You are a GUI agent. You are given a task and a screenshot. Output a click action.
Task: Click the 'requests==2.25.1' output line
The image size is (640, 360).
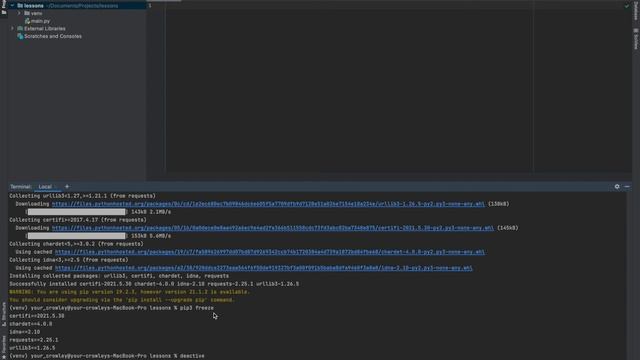pyautogui.click(x=34, y=340)
